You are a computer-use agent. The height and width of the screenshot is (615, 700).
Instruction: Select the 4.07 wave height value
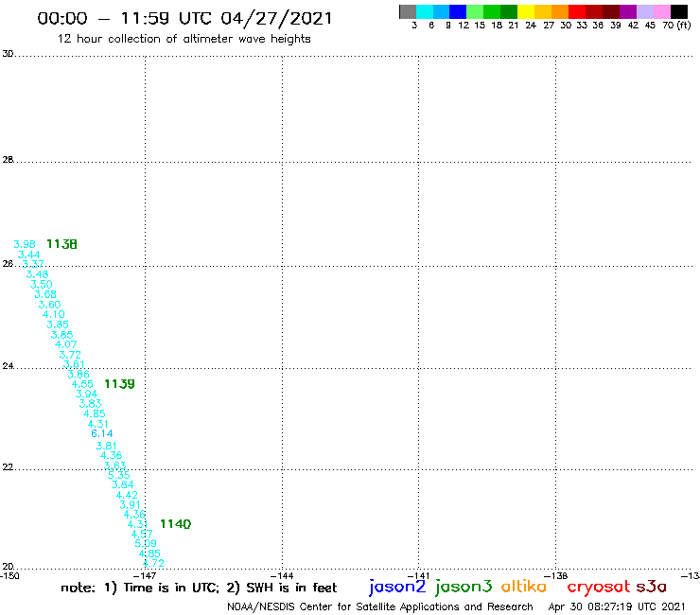65,344
